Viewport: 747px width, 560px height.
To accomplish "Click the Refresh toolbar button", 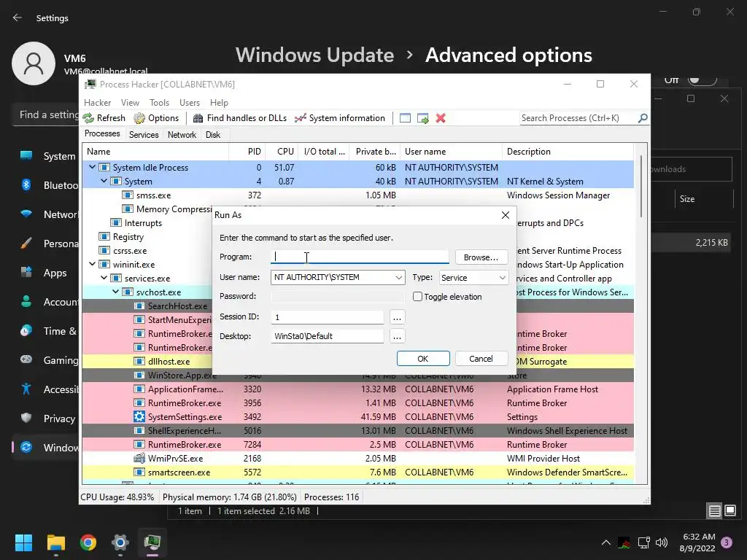I will 104,118.
